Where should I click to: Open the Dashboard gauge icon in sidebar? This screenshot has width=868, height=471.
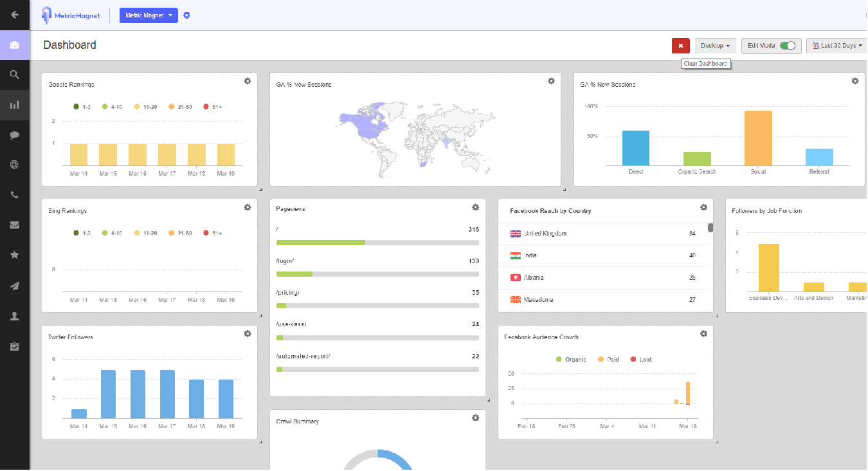click(15, 45)
